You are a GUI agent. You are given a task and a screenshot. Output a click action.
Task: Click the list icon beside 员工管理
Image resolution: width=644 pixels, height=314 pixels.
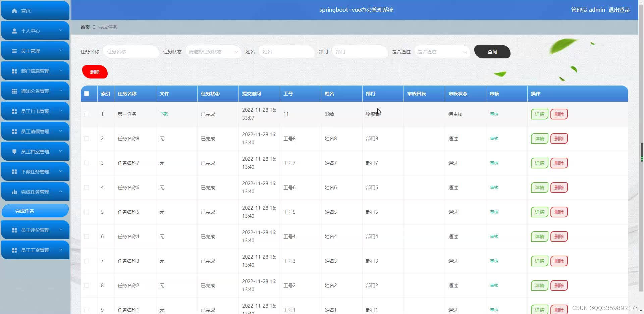tap(14, 51)
